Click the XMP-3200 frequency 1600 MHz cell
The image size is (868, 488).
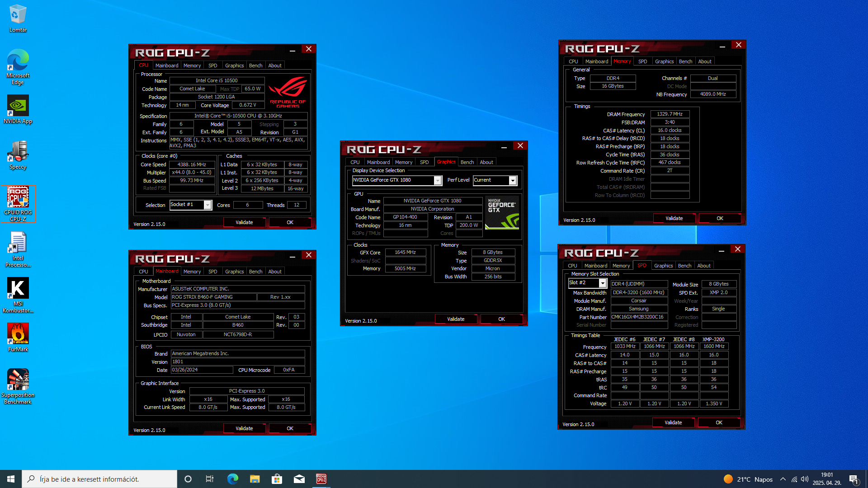tap(714, 347)
